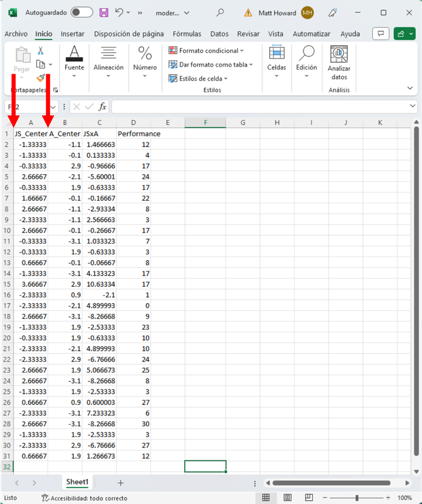The height and width of the screenshot is (504, 422).
Task: Select the Sheet1 worksheet tab
Action: [78, 482]
